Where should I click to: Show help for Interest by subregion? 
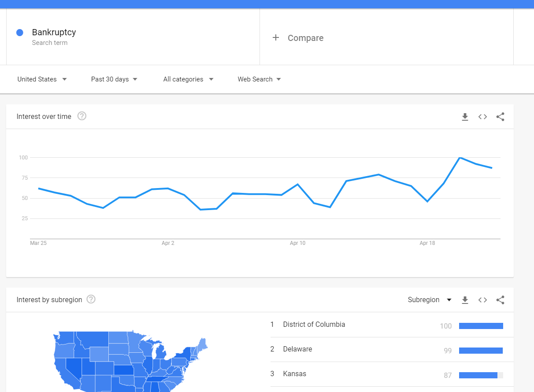click(x=91, y=300)
